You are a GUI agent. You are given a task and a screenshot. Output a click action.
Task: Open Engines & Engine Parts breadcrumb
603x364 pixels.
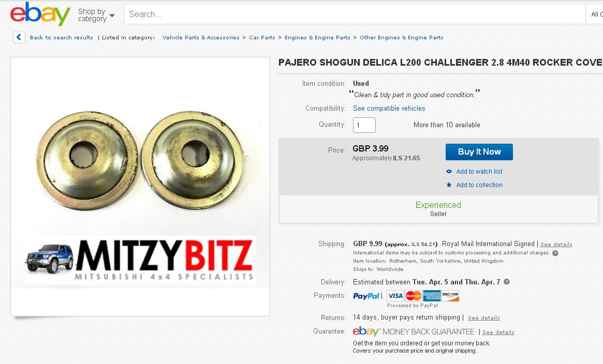[x=317, y=37]
